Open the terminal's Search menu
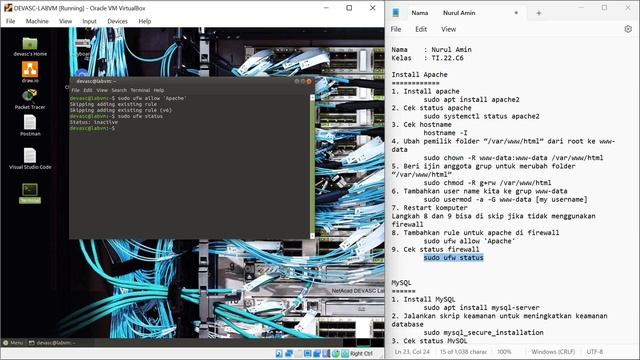 pos(119,90)
